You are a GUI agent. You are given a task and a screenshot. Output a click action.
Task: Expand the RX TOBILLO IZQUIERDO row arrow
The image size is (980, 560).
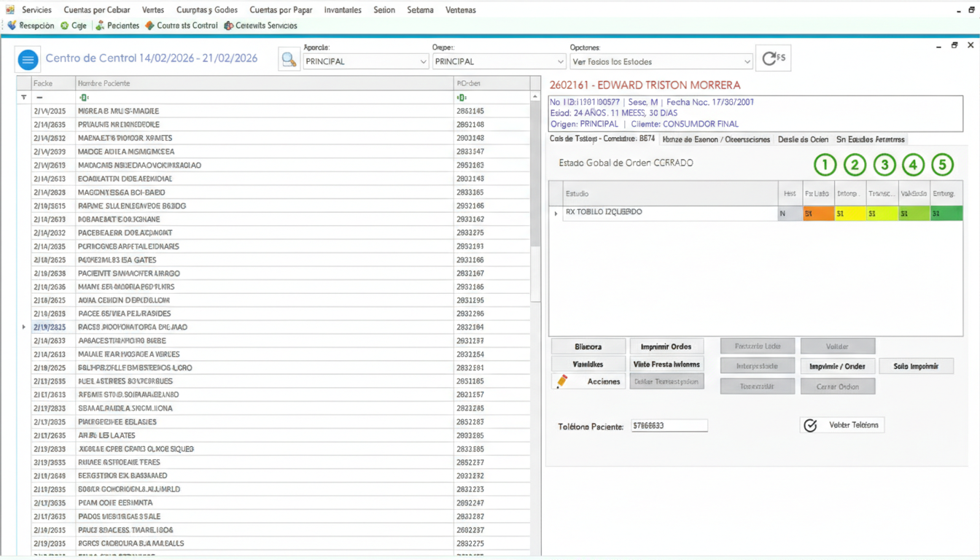point(556,213)
